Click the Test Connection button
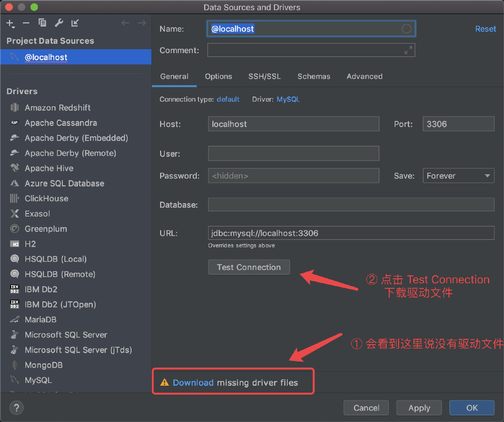 [249, 267]
